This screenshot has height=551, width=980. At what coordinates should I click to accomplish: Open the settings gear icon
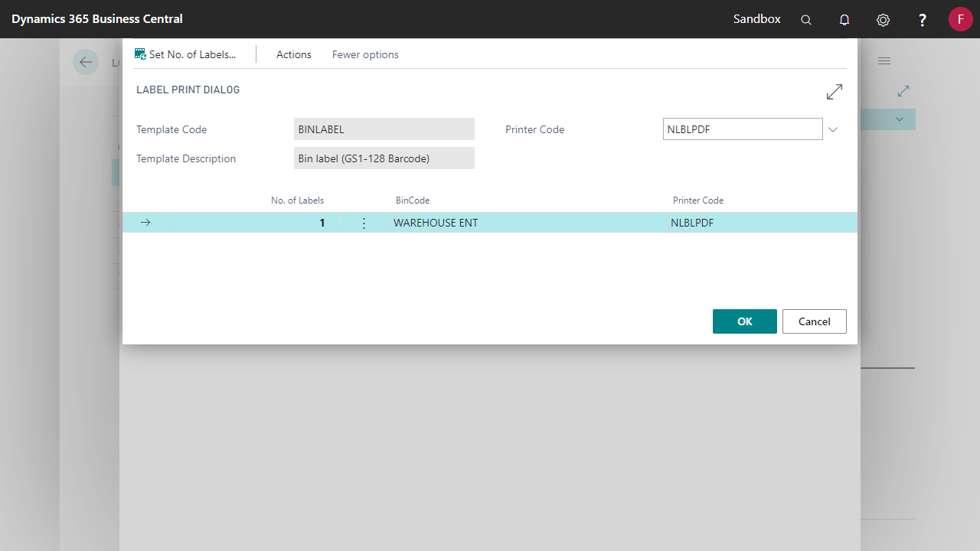pyautogui.click(x=883, y=20)
